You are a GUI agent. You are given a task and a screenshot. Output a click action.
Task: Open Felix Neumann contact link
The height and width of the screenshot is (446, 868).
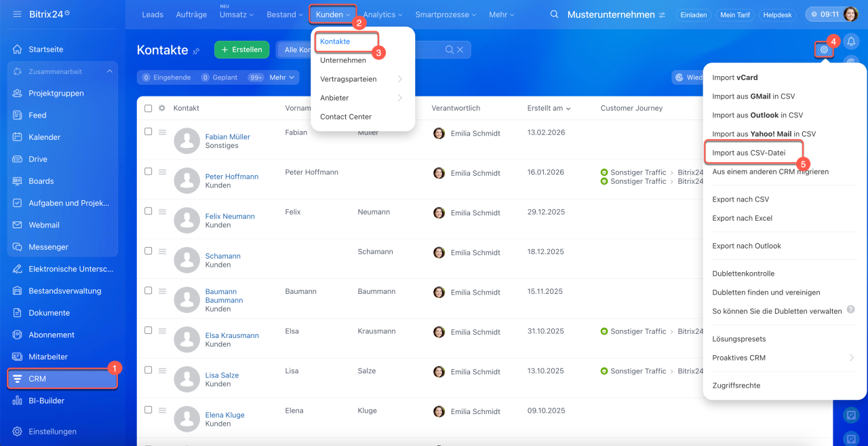(230, 217)
